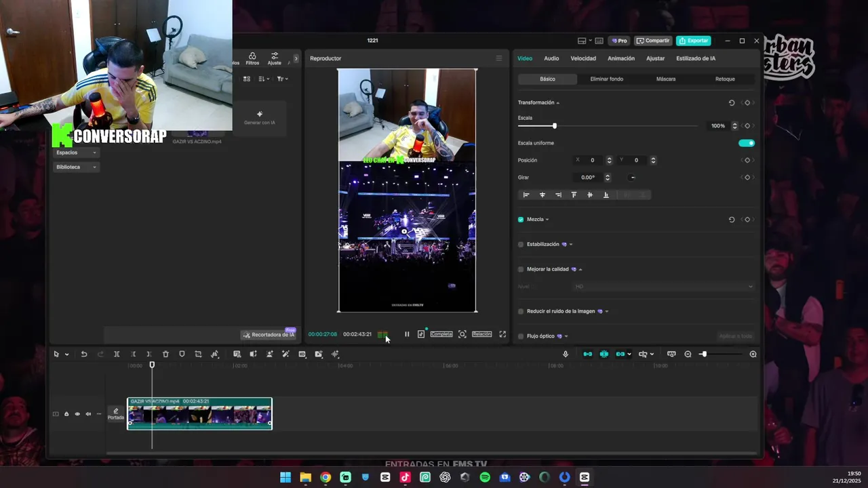Image resolution: width=868 pixels, height=488 pixels.
Task: Open the Estilizado de IA tab
Action: (696, 58)
